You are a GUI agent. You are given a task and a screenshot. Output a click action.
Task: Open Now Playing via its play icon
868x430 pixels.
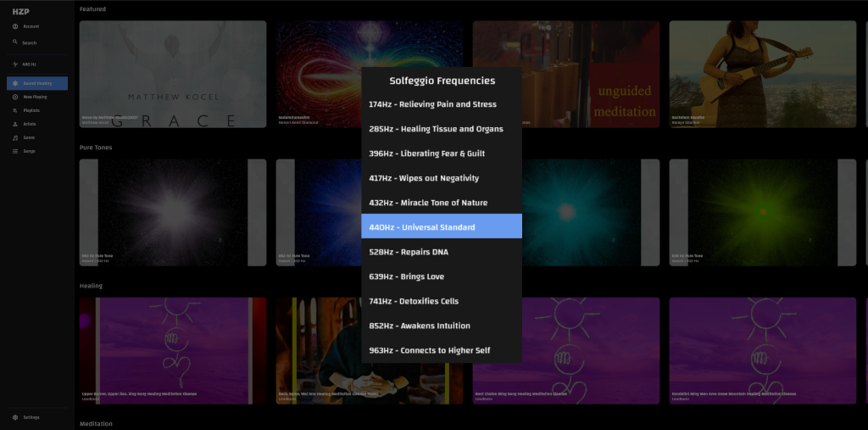click(x=15, y=97)
